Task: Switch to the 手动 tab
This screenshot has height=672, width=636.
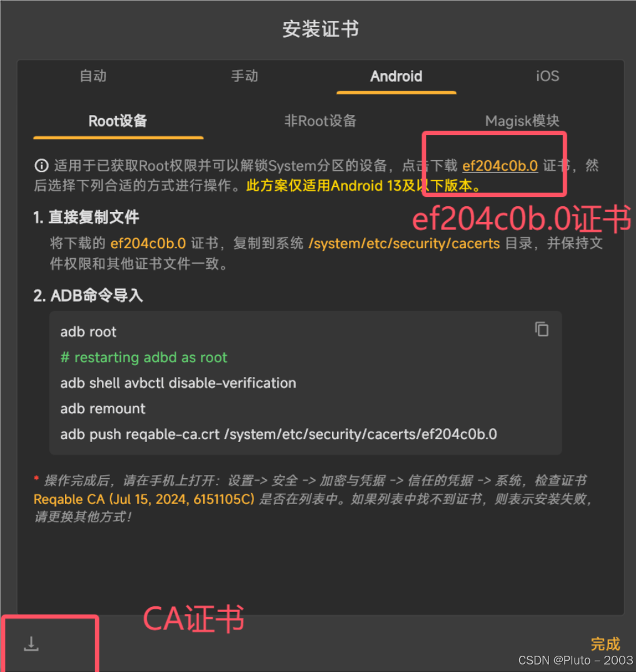Action: [x=245, y=76]
